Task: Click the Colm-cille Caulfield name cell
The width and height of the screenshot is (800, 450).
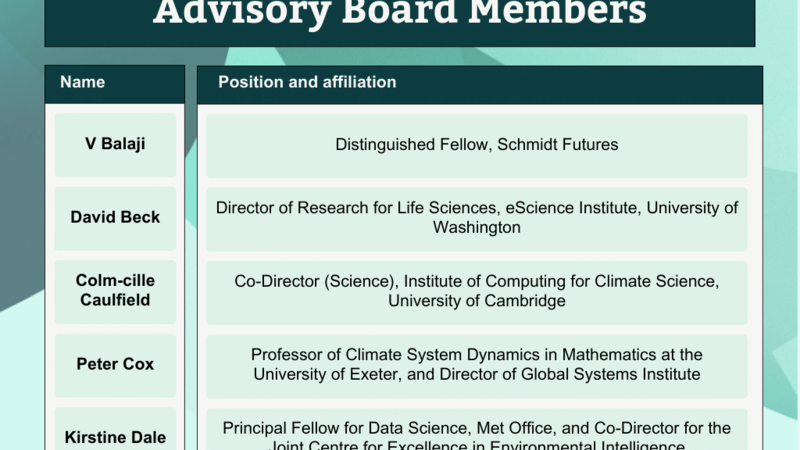Action: [x=115, y=290]
